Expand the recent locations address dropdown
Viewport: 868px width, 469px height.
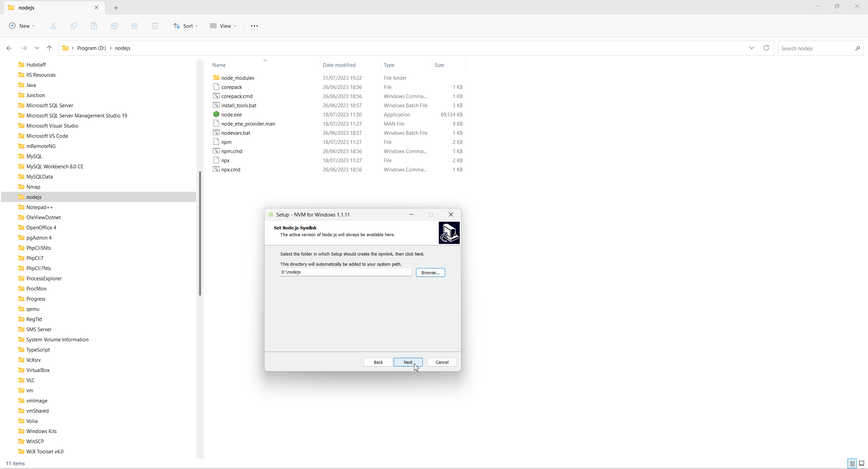coord(751,48)
